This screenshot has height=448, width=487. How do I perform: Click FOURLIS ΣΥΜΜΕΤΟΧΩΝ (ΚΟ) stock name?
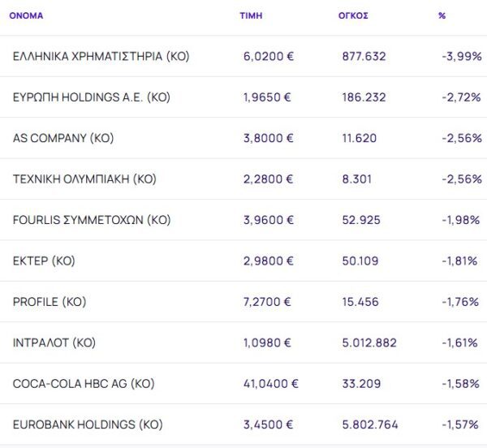point(92,220)
